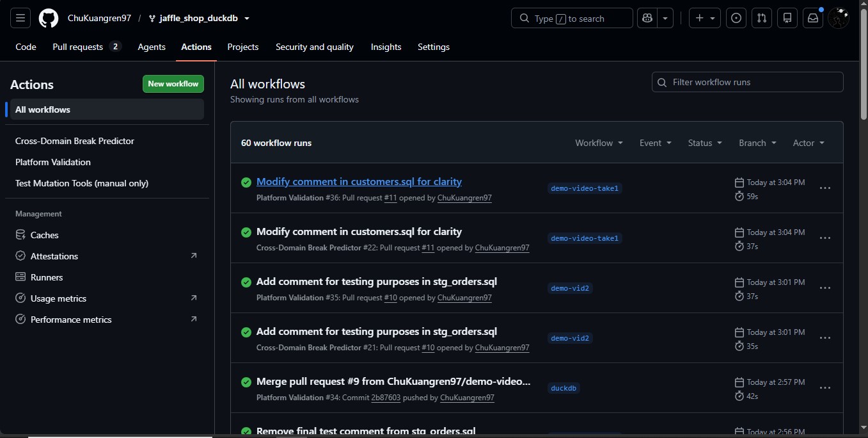Screen dimensions: 868x438
Task: Click the Filter workflow runs field
Action: pyautogui.click(x=747, y=82)
